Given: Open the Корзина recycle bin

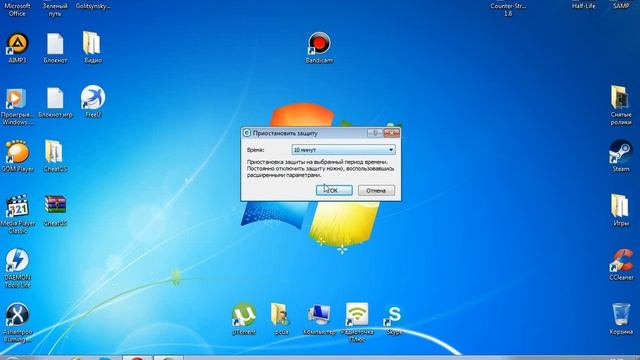Looking at the screenshot, I should [621, 315].
